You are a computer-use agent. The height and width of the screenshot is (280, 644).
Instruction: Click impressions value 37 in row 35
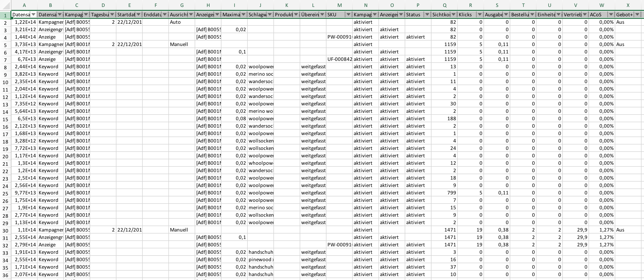pos(444,267)
